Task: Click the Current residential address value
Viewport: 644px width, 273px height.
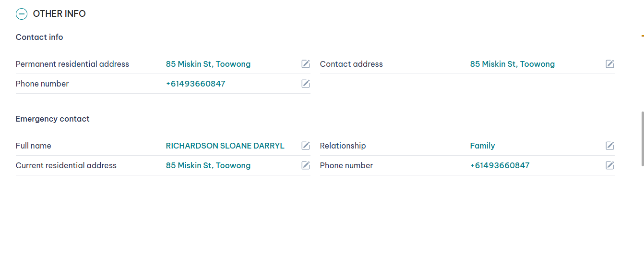Action: coord(208,165)
